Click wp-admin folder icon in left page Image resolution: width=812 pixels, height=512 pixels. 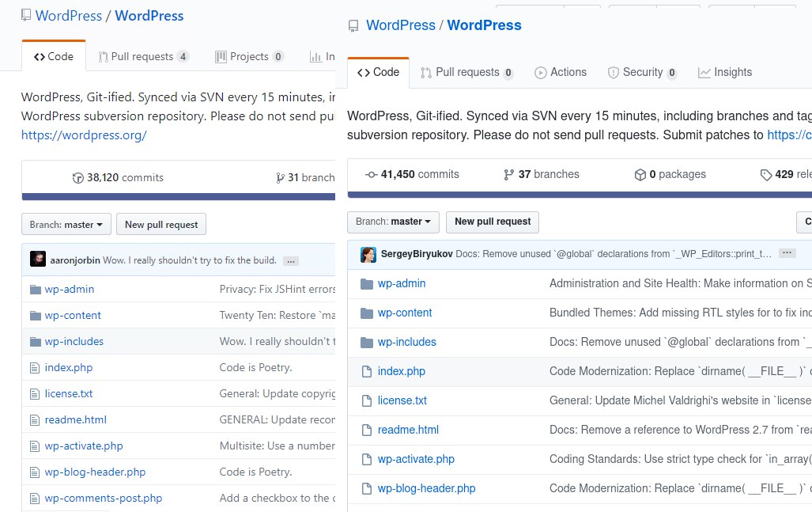[x=36, y=289]
